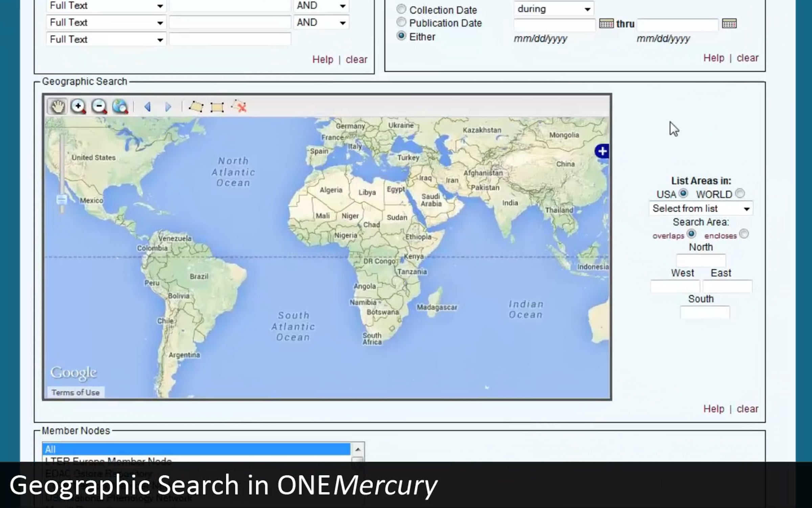
Task: Open the start date calendar icon
Action: click(606, 24)
